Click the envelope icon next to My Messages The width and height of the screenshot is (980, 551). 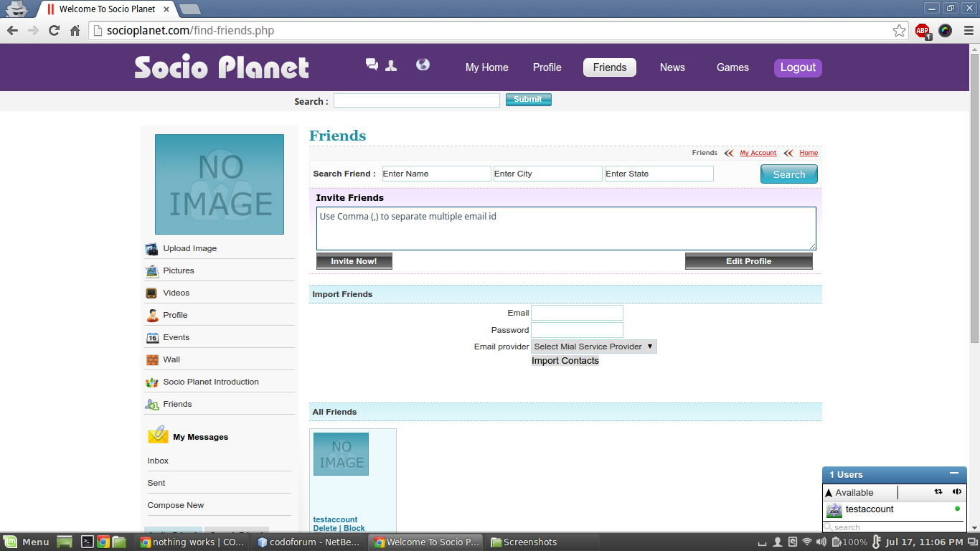[158, 435]
